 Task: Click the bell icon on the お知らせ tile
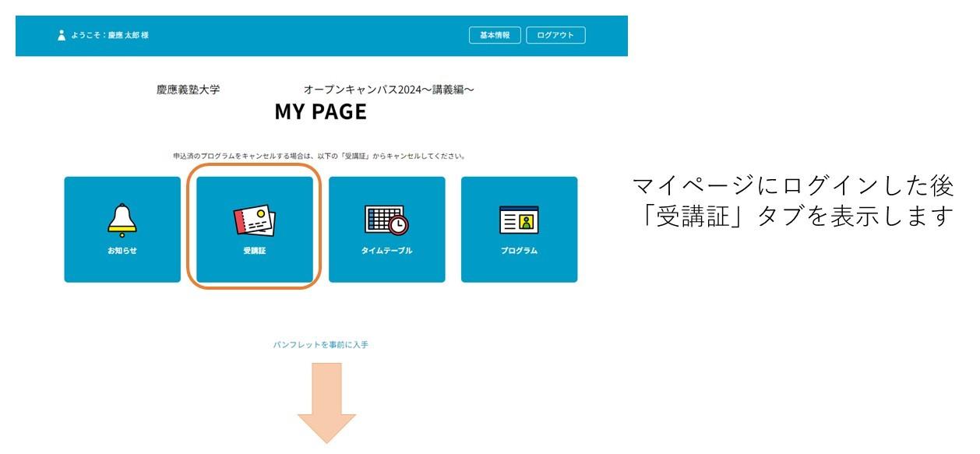(x=122, y=221)
